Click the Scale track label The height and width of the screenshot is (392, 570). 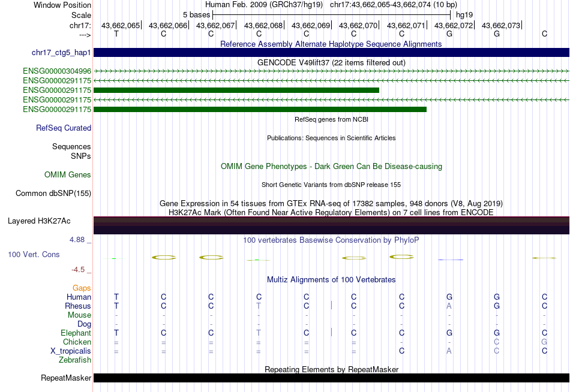pyautogui.click(x=81, y=15)
